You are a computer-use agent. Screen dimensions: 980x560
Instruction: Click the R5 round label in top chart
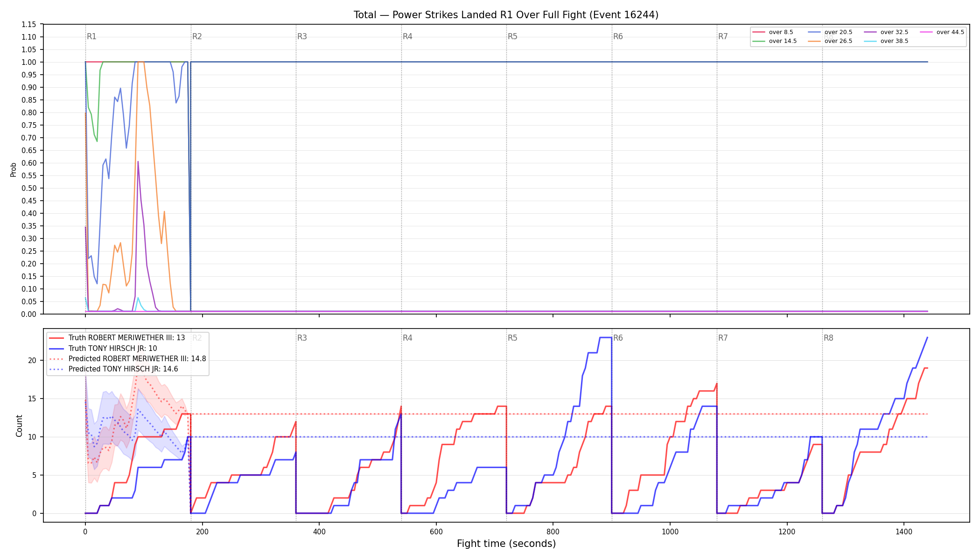tap(512, 36)
